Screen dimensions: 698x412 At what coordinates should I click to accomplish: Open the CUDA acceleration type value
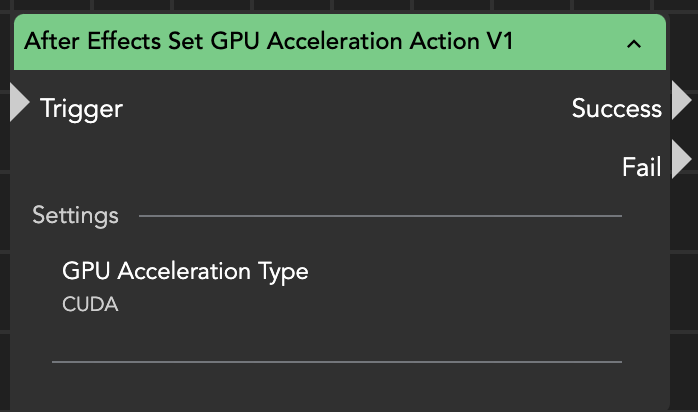tap(90, 305)
